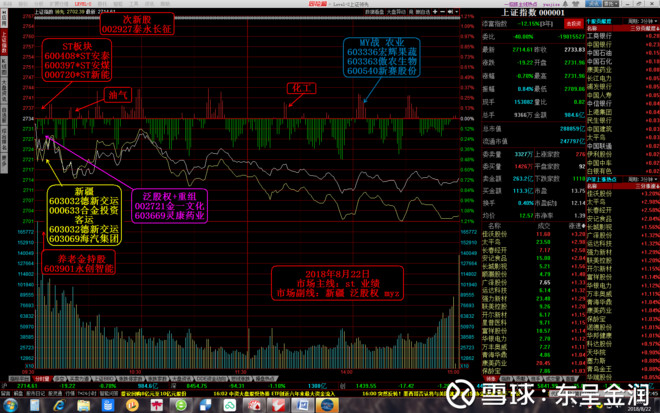Open the red gift-box app in taskbar
This screenshot has width=660, height=413.
pos(157,406)
